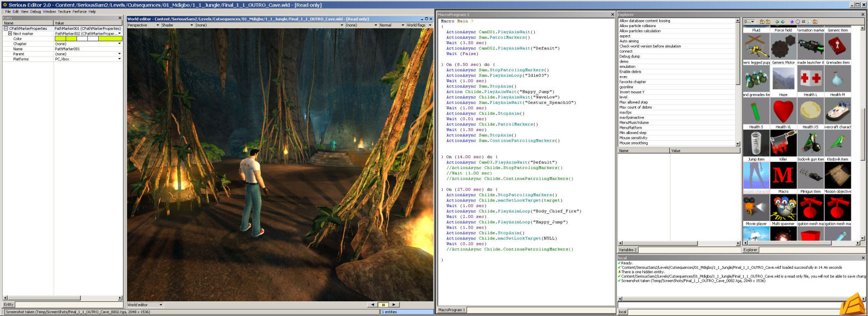Select 'Mouse smoothing' in list

point(676,143)
